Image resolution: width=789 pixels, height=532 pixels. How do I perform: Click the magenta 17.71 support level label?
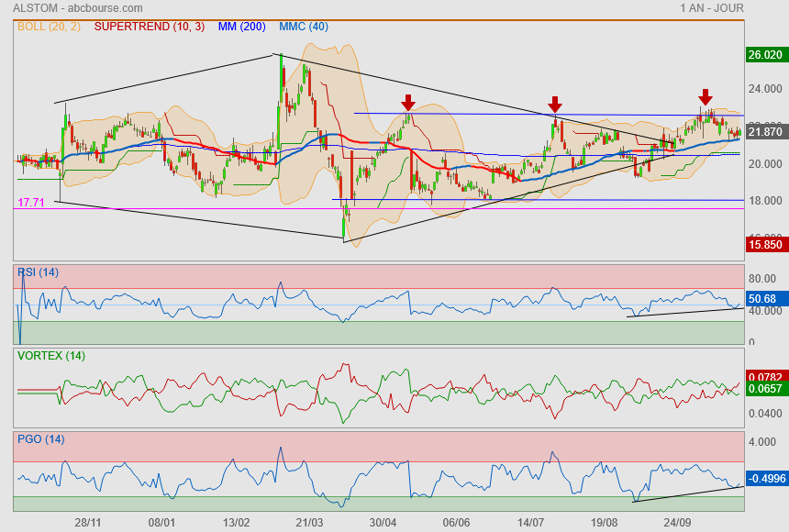[x=29, y=201]
